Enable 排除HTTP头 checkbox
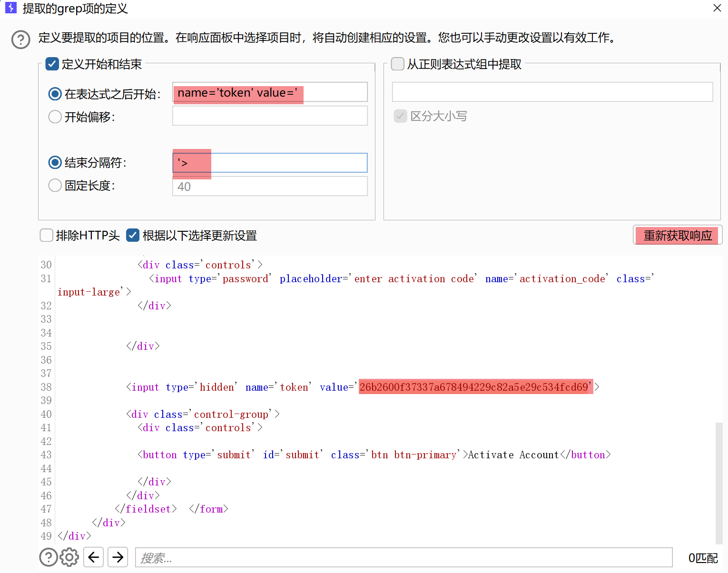The width and height of the screenshot is (728, 573). point(46,235)
